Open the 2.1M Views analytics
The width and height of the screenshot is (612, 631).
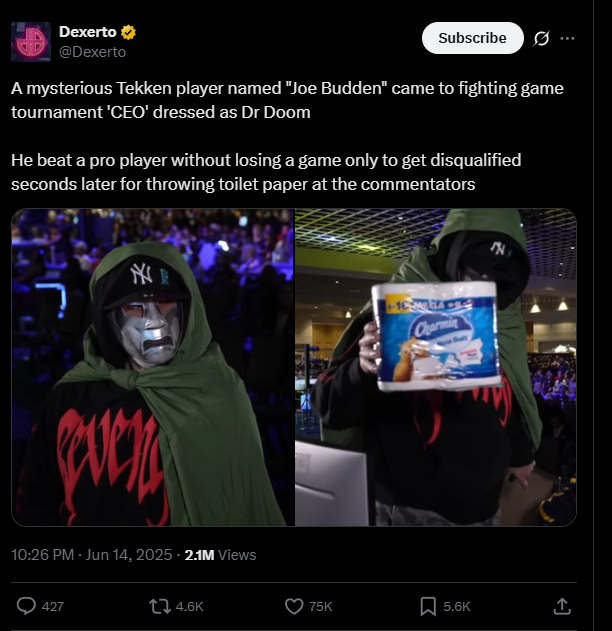click(x=220, y=555)
